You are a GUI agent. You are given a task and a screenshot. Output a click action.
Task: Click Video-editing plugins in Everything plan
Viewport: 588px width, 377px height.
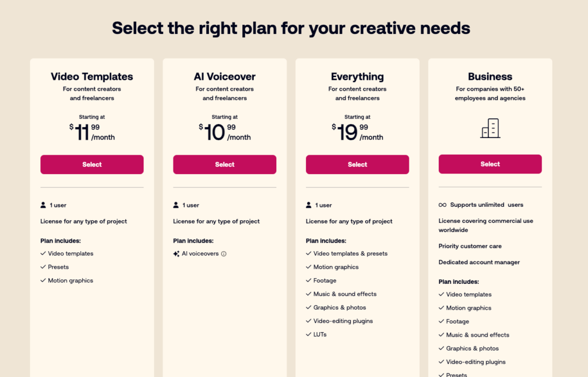click(343, 321)
